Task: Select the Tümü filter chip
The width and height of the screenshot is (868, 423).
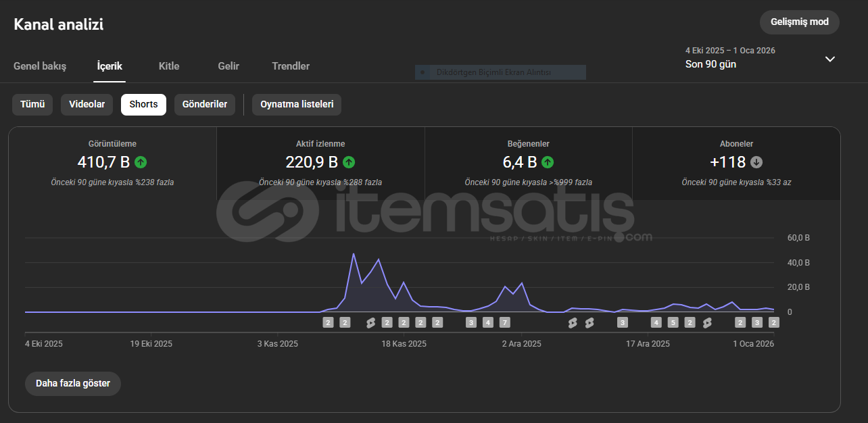Action: 32,105
